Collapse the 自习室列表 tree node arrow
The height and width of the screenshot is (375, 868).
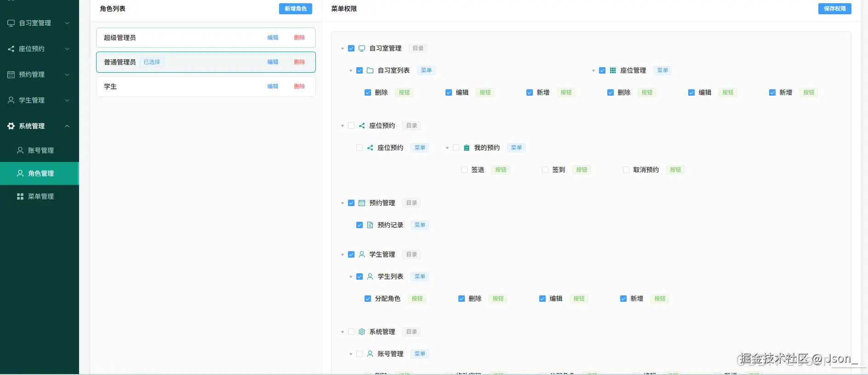(351, 70)
